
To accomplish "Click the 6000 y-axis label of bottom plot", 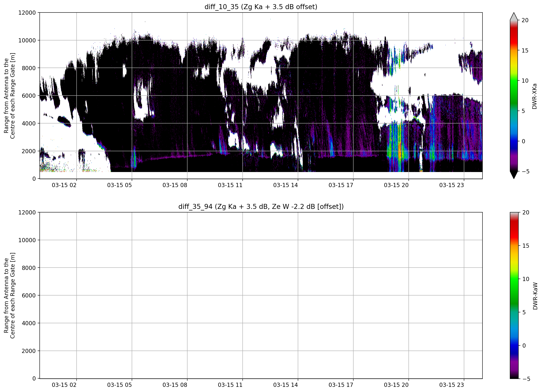I will pos(29,295).
